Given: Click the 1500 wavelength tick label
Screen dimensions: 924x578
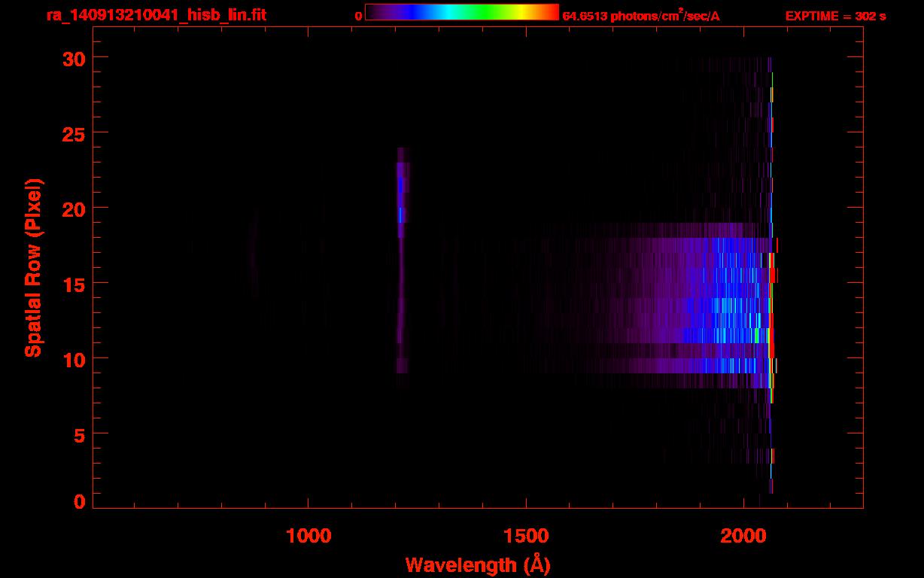Looking at the screenshot, I should [x=526, y=535].
